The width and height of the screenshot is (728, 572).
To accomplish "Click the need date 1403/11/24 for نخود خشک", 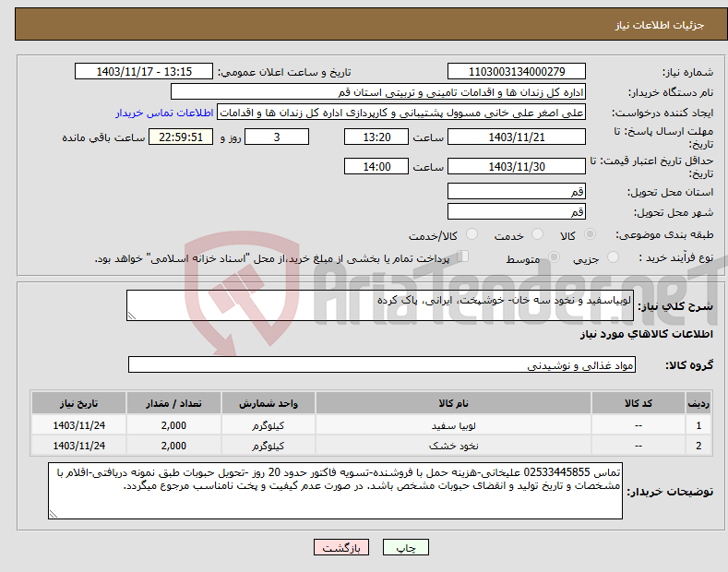I will (x=79, y=446).
